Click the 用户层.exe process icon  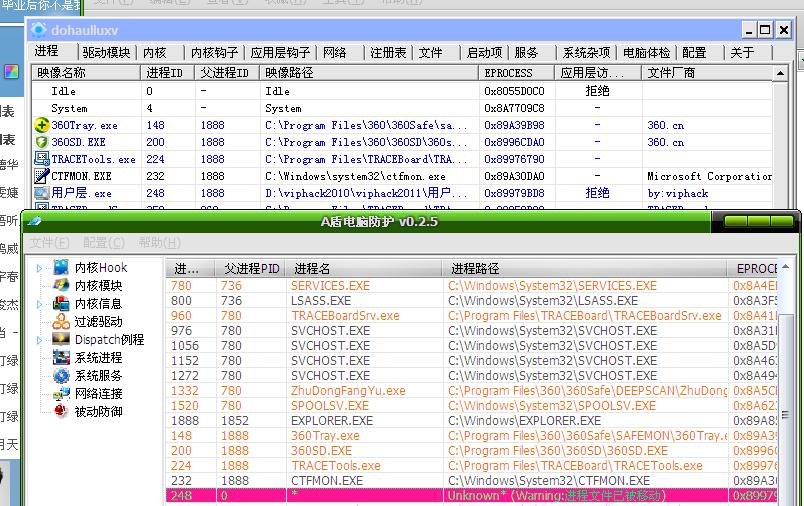[42, 193]
